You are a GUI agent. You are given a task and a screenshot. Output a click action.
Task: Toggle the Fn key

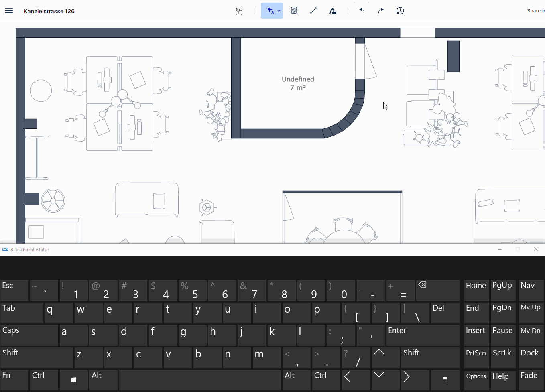coord(14,380)
